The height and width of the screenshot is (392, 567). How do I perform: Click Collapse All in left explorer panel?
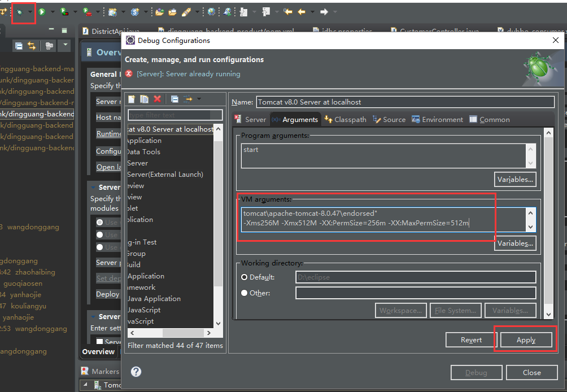[19, 46]
